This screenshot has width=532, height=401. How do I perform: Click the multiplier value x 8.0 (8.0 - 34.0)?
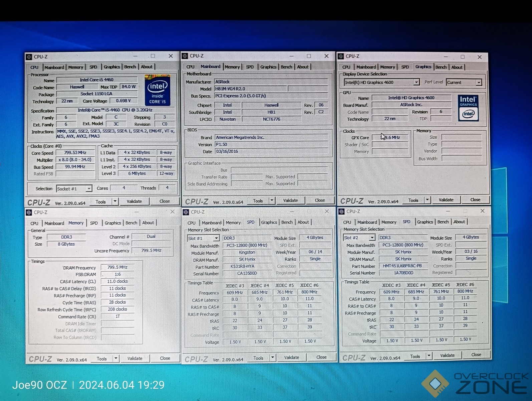pyautogui.click(x=75, y=160)
